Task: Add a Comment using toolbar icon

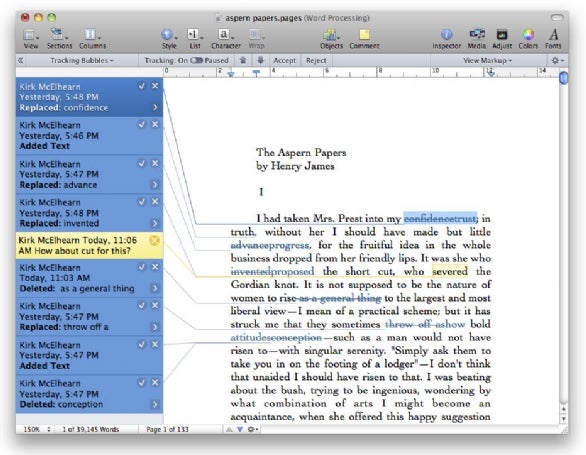Action: click(x=364, y=39)
